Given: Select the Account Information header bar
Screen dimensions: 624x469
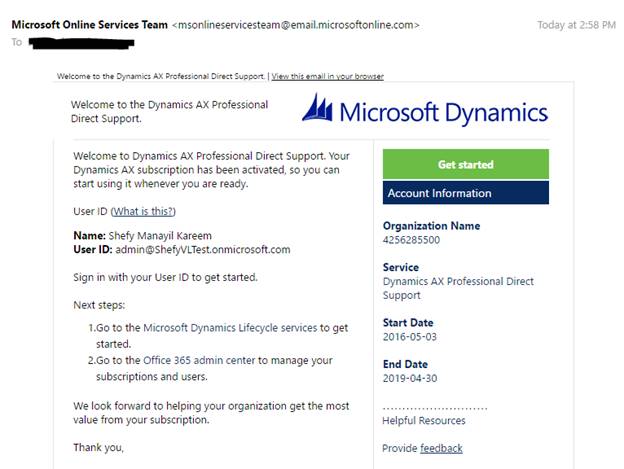Looking at the screenshot, I should 465,193.
